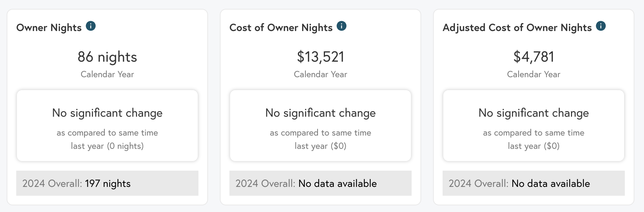The height and width of the screenshot is (212, 644).
Task: Click Calendar Year label under $4,781
Action: (x=534, y=74)
